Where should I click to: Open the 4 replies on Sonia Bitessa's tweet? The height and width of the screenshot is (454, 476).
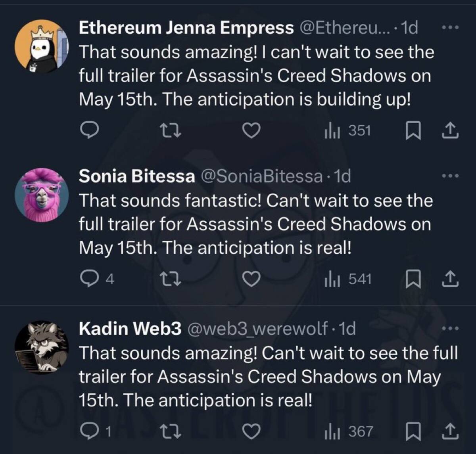tap(97, 280)
